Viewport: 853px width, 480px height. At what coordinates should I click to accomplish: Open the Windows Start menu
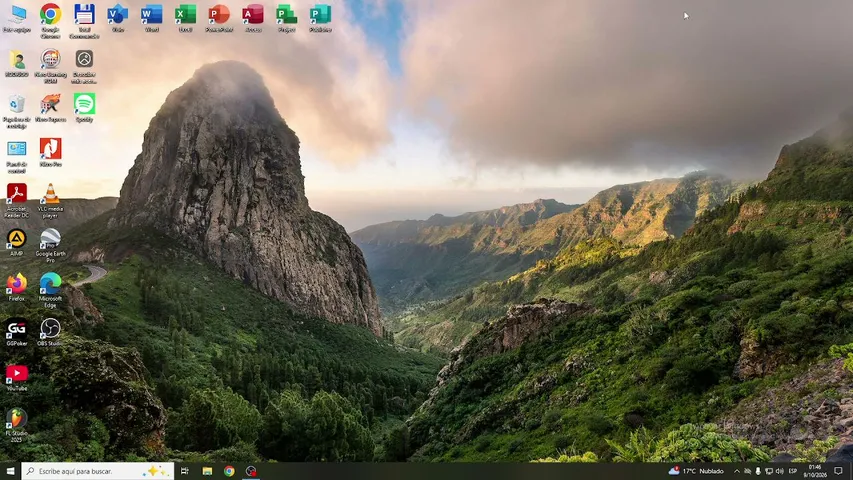point(10,471)
